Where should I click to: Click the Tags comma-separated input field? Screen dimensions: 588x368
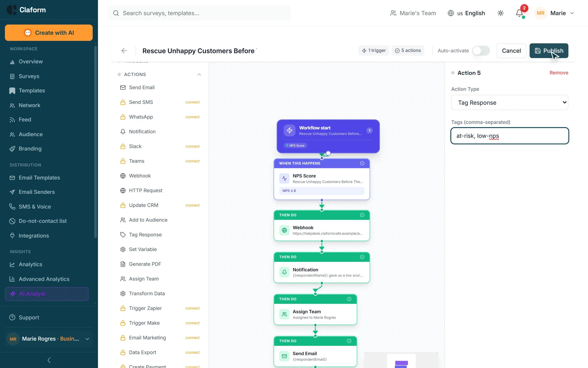point(510,136)
